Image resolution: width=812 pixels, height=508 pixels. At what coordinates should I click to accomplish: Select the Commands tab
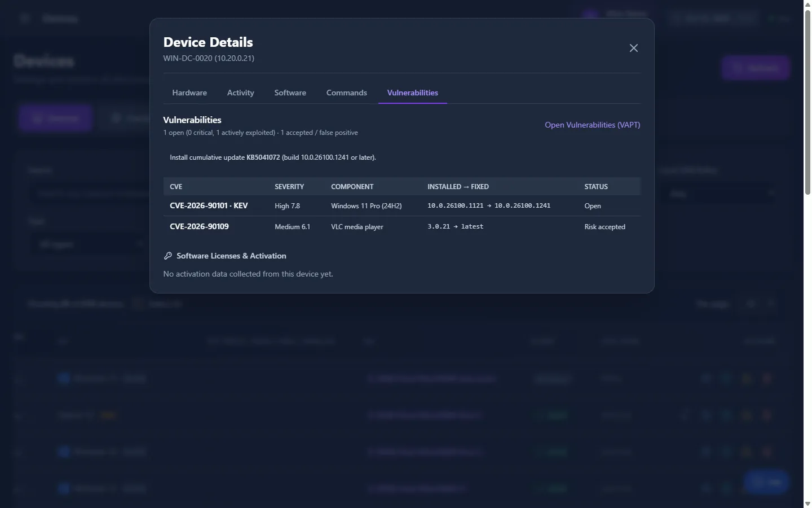pos(347,93)
